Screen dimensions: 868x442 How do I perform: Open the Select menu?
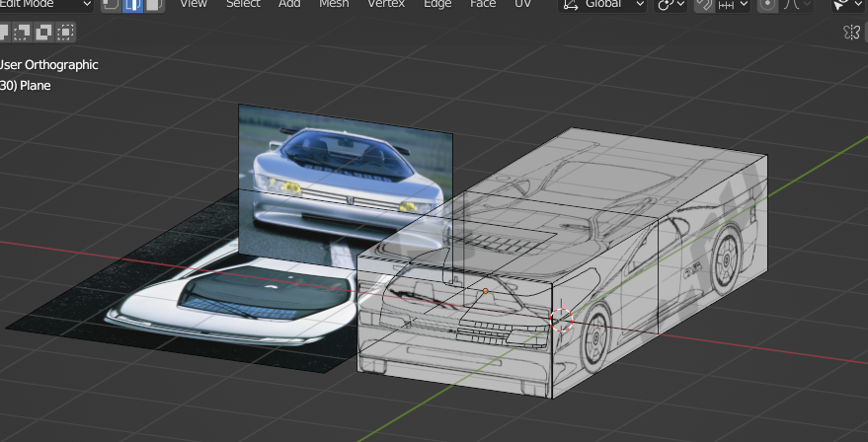coord(243,4)
